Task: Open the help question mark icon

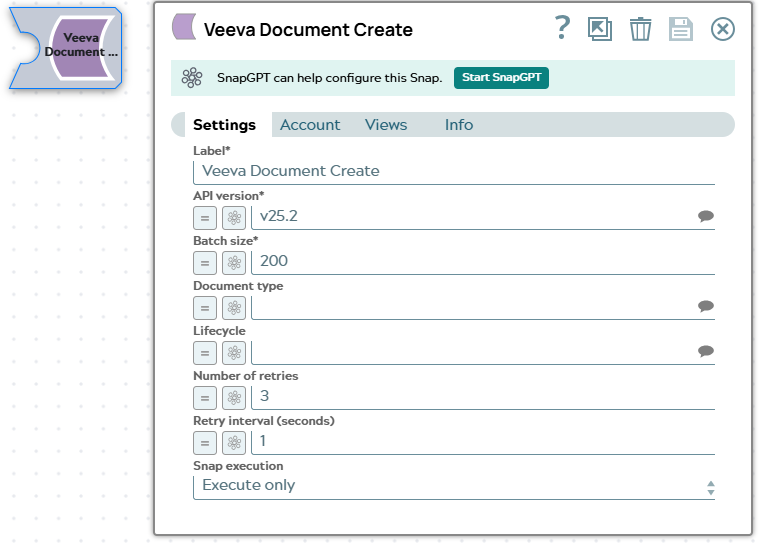Action: point(562,28)
